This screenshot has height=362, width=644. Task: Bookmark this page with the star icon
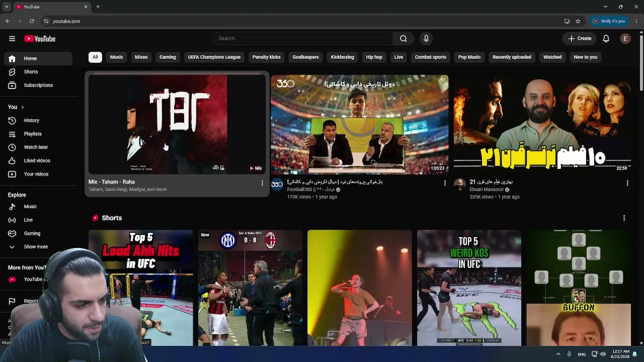pos(578,21)
